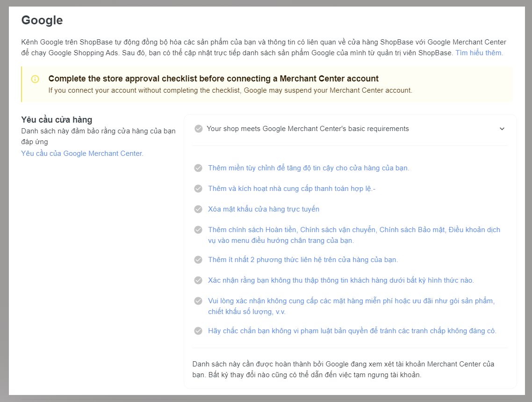The image size is (532, 402).
Task: Collapse the basic requirements checklist chevron
Action: click(x=502, y=129)
